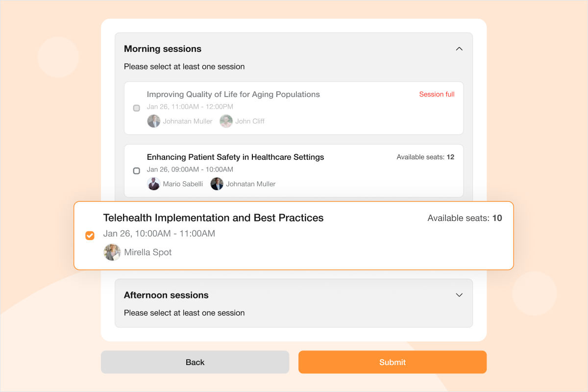Expand the Afternoon sessions chevron
The image size is (588, 392).
pos(459,295)
